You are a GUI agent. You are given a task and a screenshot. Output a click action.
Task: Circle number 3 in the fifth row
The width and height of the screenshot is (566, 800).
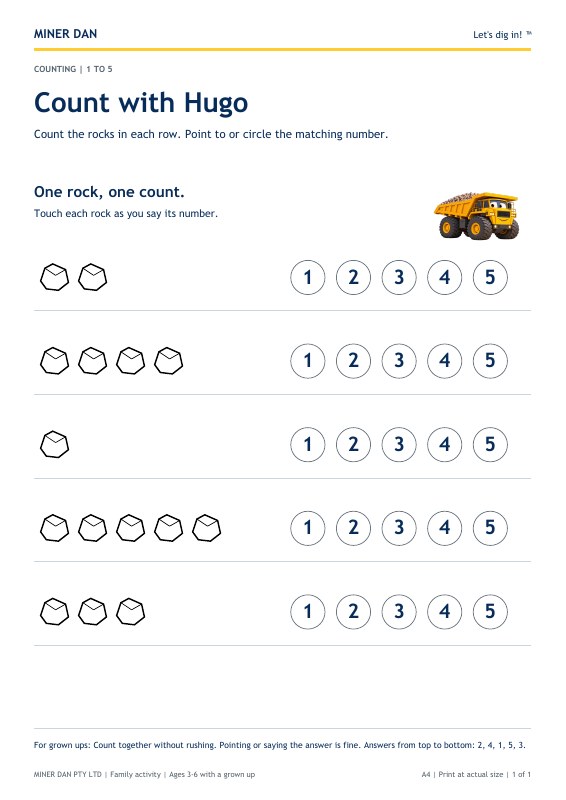399,611
